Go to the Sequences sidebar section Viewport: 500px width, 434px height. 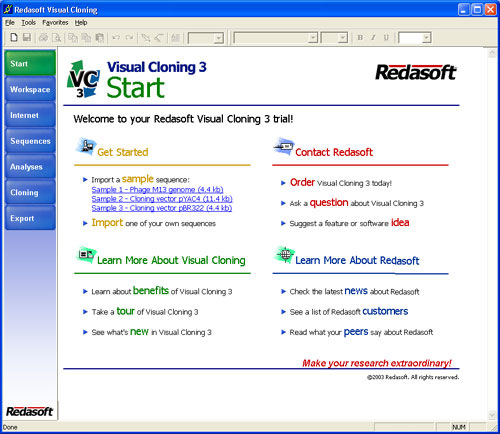(x=30, y=141)
